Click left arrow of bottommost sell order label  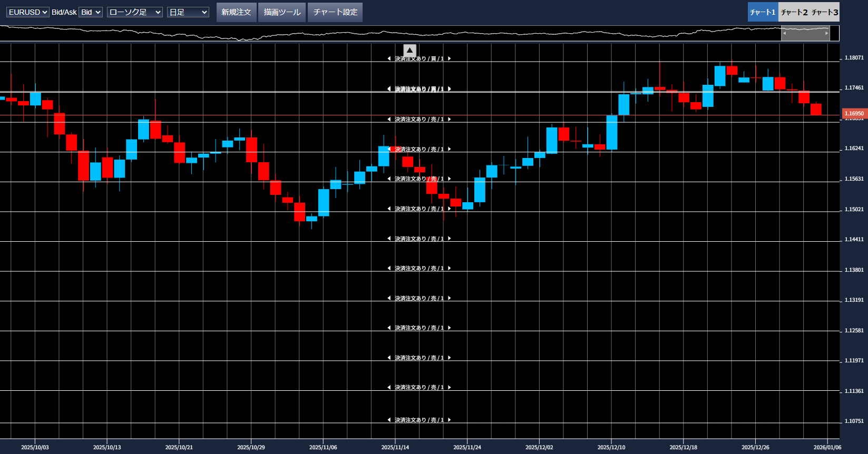(389, 420)
